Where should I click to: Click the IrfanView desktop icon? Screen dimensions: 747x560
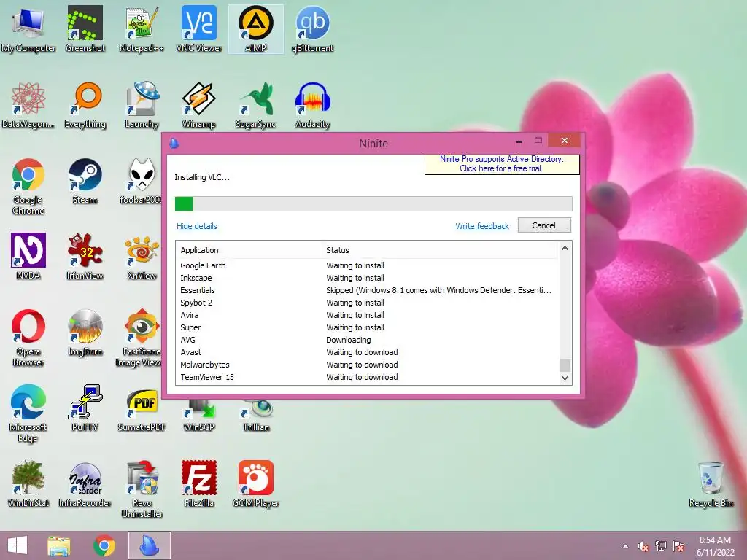[85, 257]
